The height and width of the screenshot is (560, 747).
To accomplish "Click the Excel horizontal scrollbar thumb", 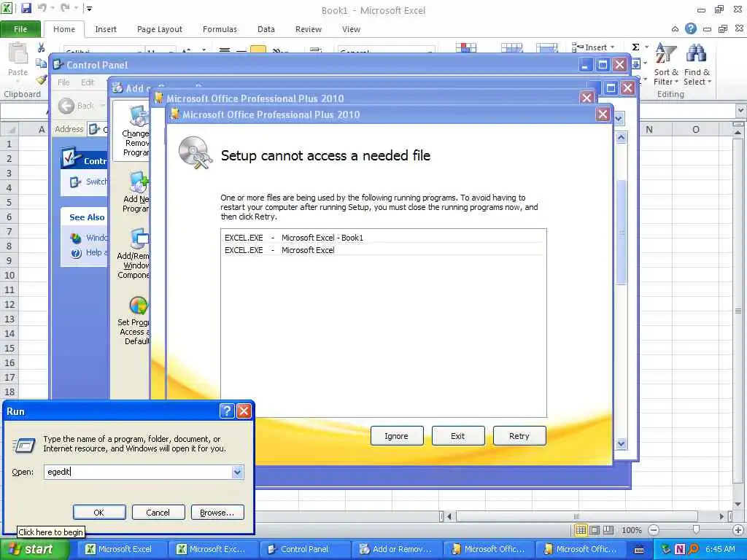I will (x=576, y=516).
